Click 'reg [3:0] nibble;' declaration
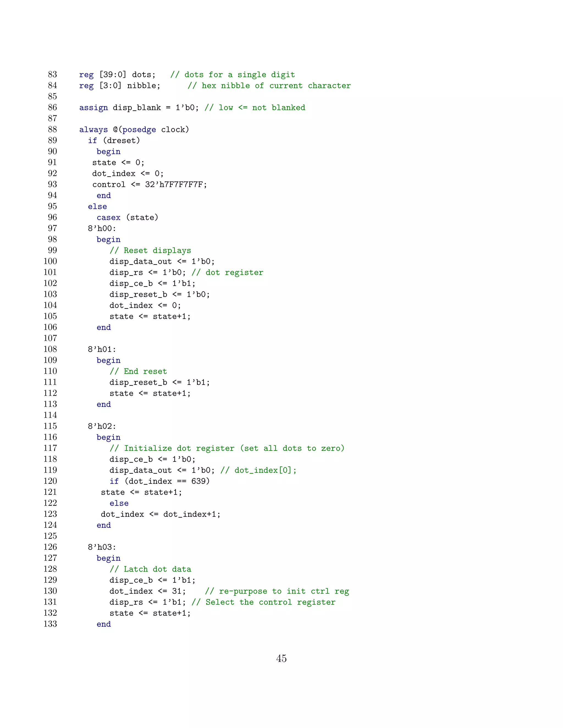The width and height of the screenshot is (563, 728). pos(120,86)
